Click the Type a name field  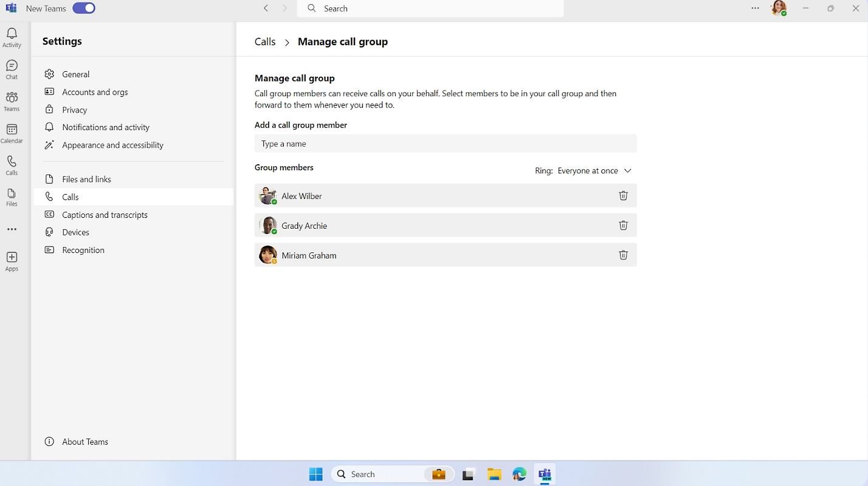click(446, 144)
